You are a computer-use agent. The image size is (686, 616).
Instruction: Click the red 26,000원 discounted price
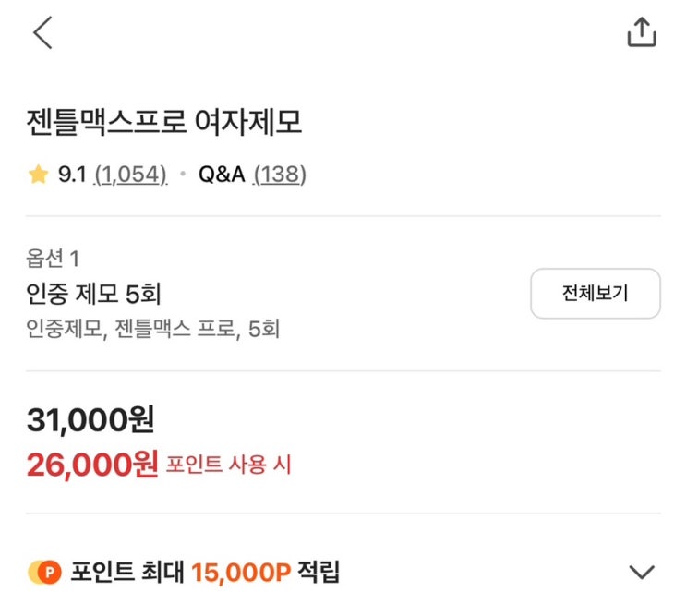pyautogui.click(x=92, y=464)
